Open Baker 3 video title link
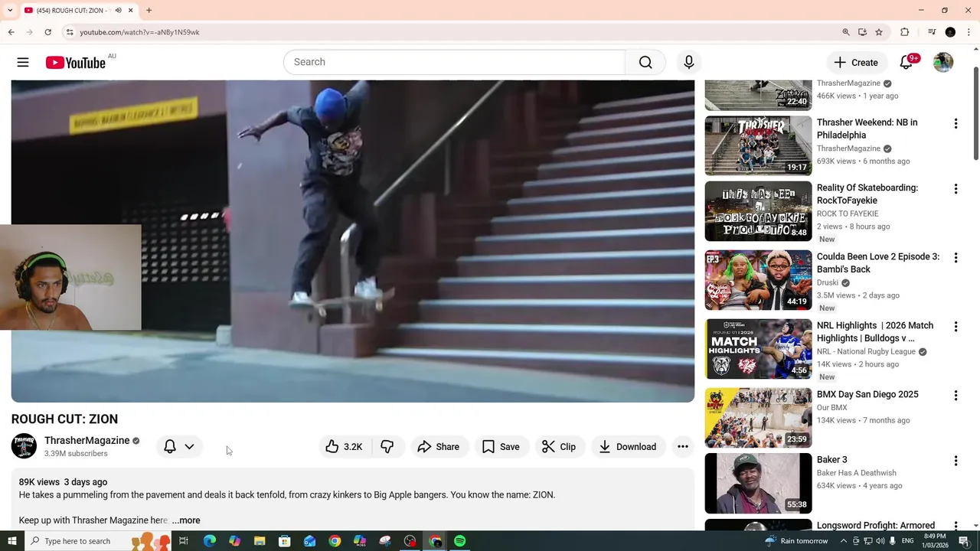Viewport: 980px width, 551px height. [x=832, y=460]
